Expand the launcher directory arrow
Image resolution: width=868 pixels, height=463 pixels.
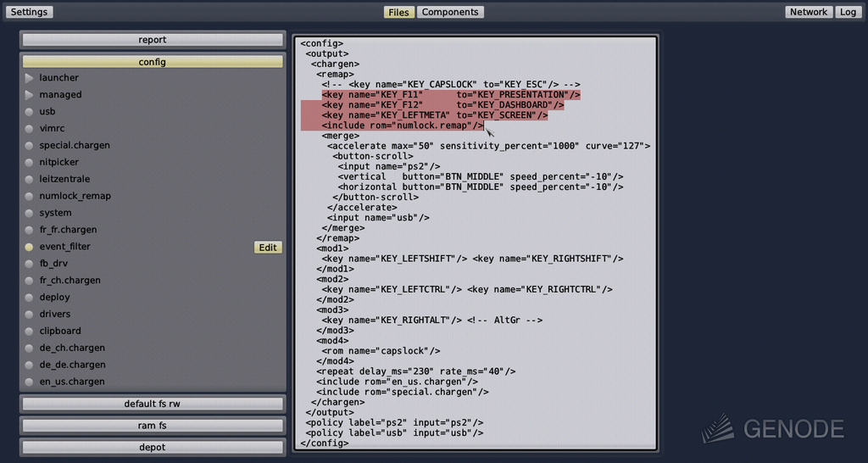point(29,78)
